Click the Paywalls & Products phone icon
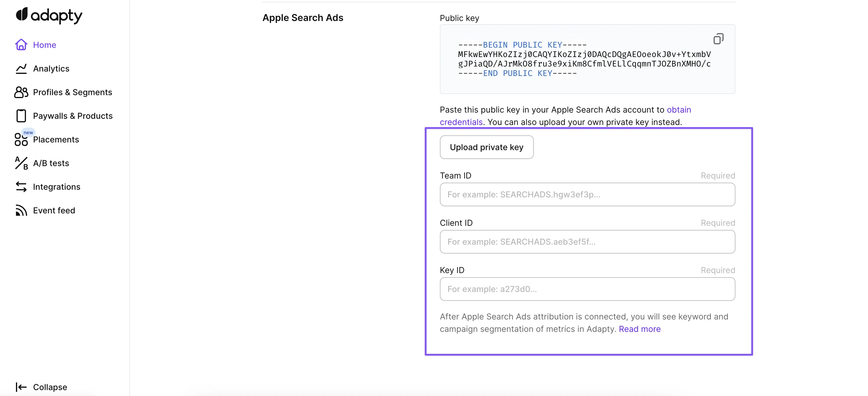Screen dimensions: 868x396 tap(21, 116)
